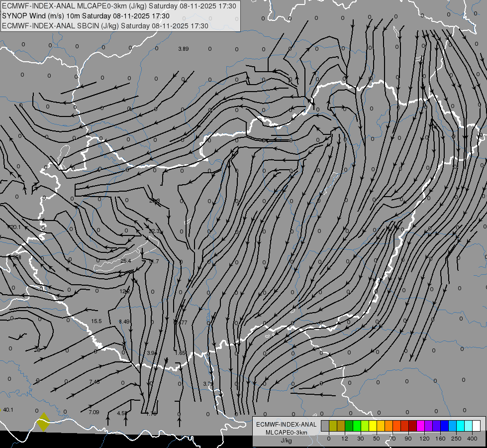487x448 pixels.
Task: Click the legend label 'ECMWF-INDEX-ANAL'
Action: [x=287, y=425]
